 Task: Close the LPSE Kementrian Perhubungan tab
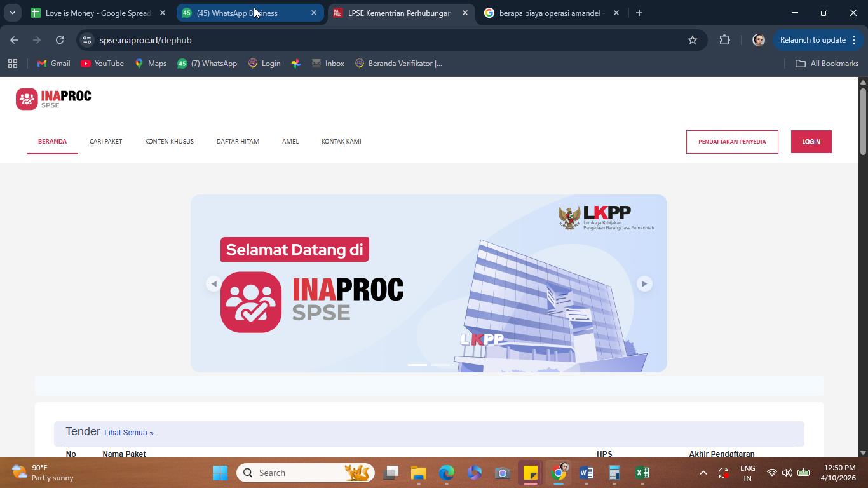465,13
